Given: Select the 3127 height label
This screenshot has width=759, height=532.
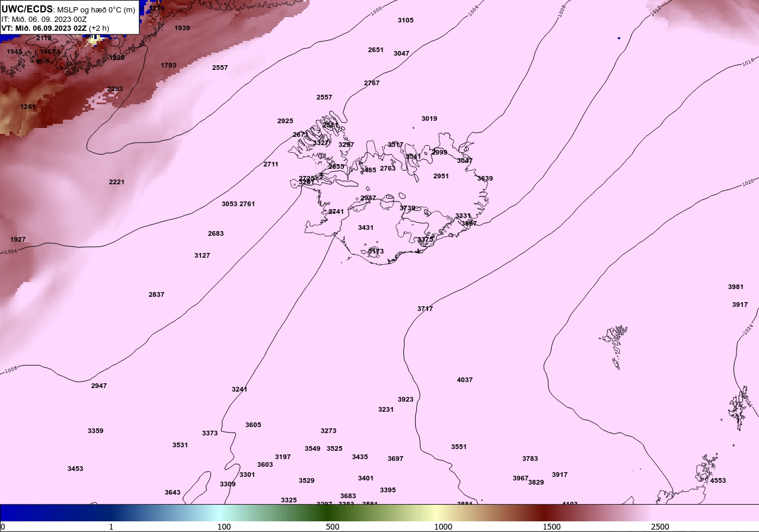Looking at the screenshot, I should (x=202, y=255).
